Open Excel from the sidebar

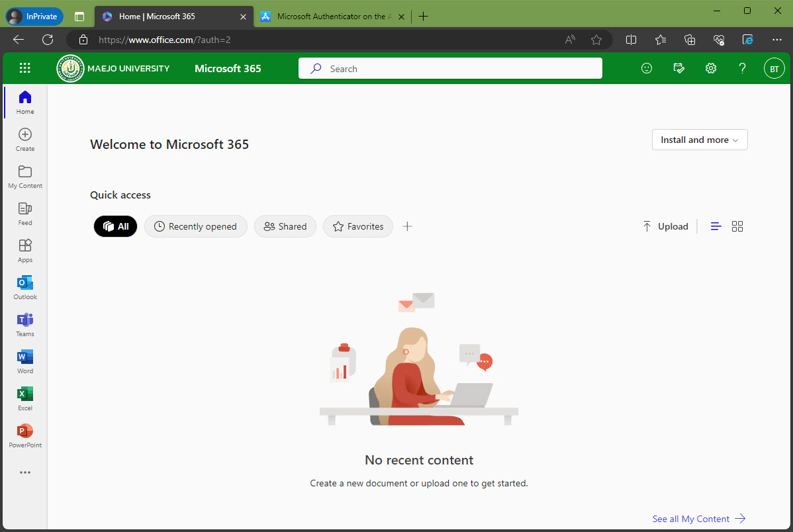25,398
